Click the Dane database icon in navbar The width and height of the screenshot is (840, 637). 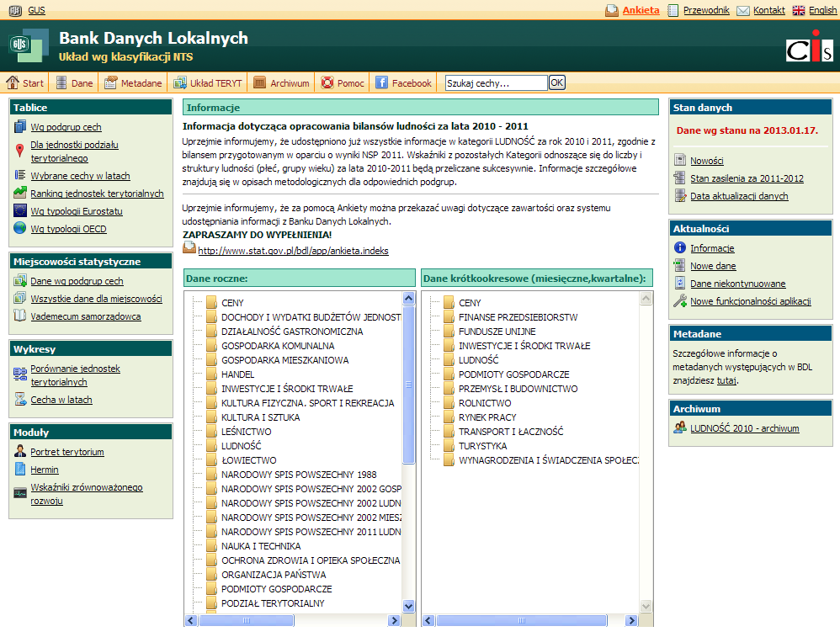point(61,82)
